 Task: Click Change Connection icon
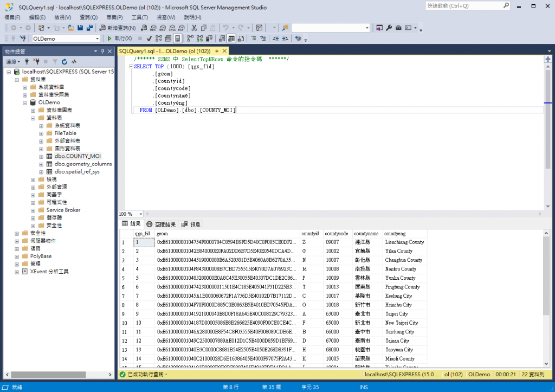23,38
